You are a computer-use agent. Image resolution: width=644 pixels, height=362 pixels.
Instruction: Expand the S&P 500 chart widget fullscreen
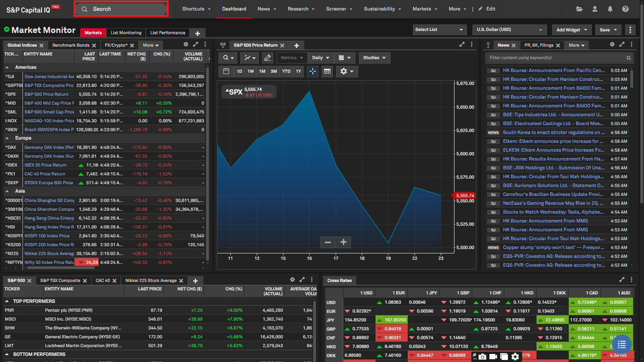tap(462, 45)
